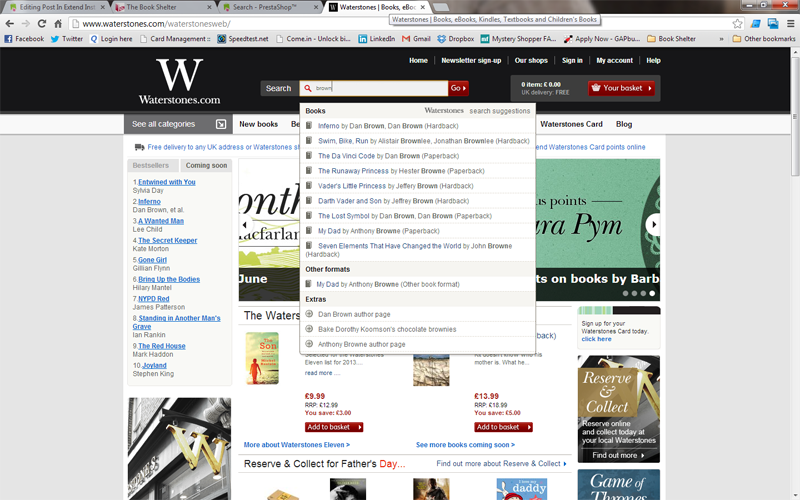Click plus icon by Anthony Browne author page
Image resolution: width=800 pixels, height=500 pixels.
tap(309, 344)
